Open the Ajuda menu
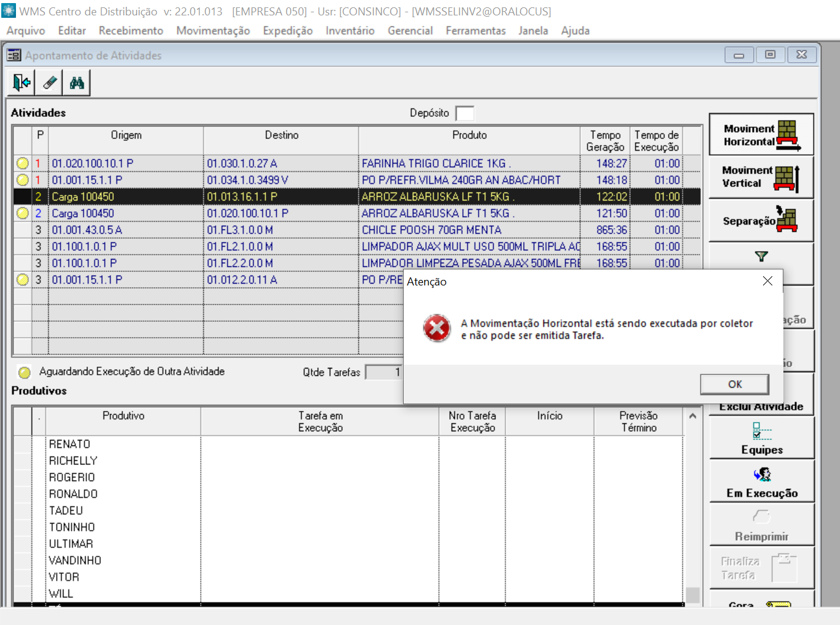The image size is (840, 625). (575, 31)
